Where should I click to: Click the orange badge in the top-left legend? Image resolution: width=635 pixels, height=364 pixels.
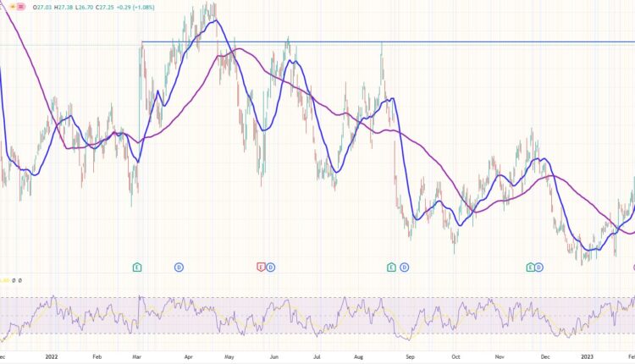[12, 8]
